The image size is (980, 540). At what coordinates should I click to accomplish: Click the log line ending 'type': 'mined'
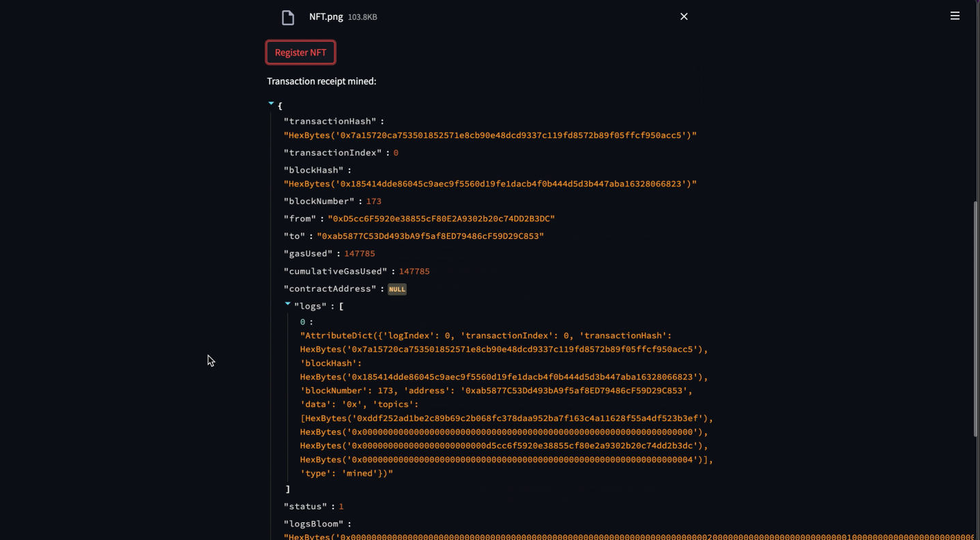[347, 474]
